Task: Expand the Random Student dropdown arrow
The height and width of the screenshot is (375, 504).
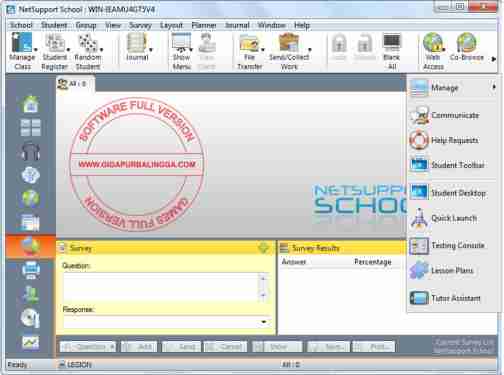Action: (x=101, y=50)
